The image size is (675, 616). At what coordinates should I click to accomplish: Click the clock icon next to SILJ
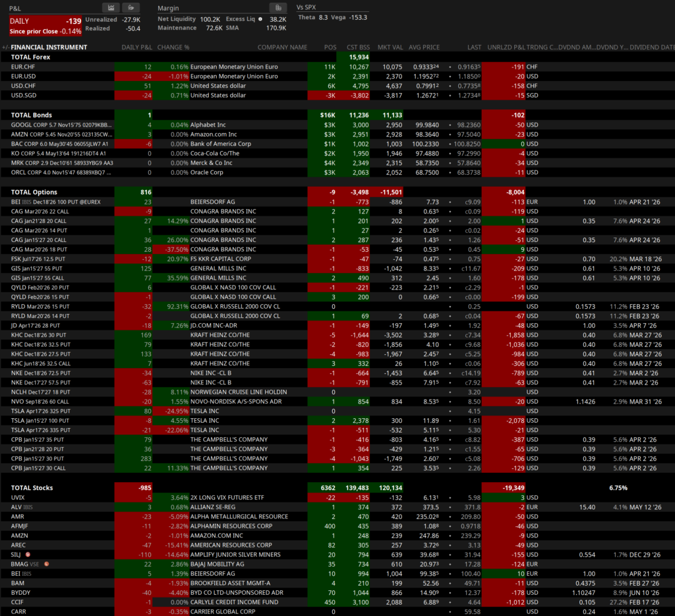coord(28,555)
